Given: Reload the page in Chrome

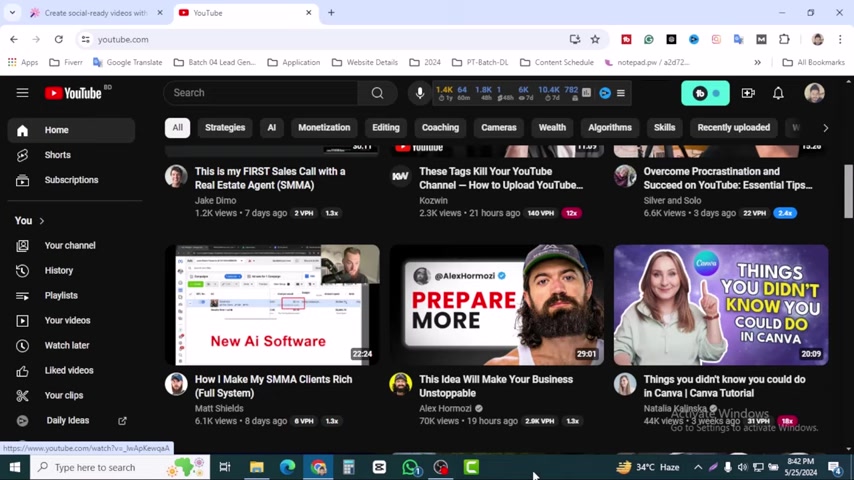Looking at the screenshot, I should click(x=59, y=39).
